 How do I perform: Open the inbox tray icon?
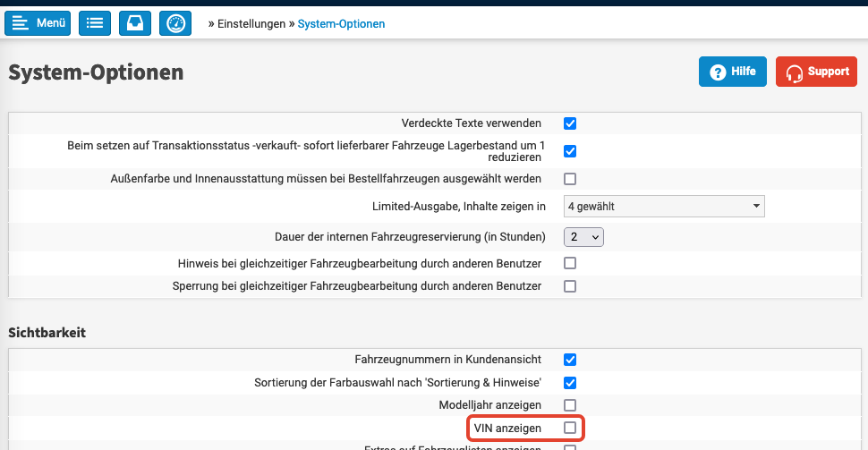pos(135,23)
